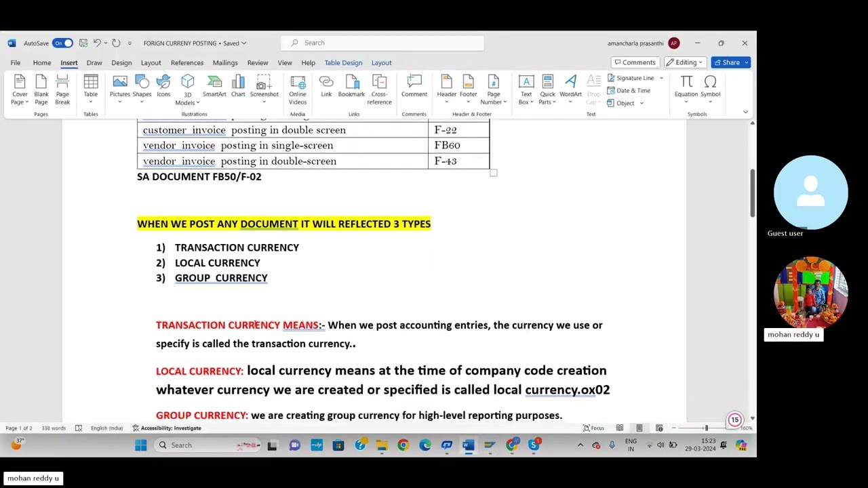The height and width of the screenshot is (488, 868).
Task: Insert a Chart
Action: pos(238,86)
